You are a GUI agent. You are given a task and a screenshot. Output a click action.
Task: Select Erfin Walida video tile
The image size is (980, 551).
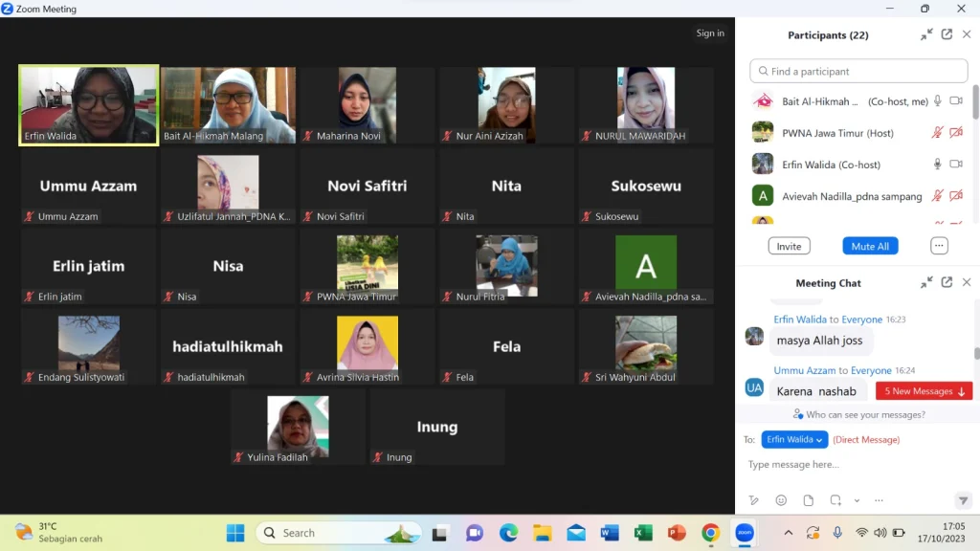89,105
